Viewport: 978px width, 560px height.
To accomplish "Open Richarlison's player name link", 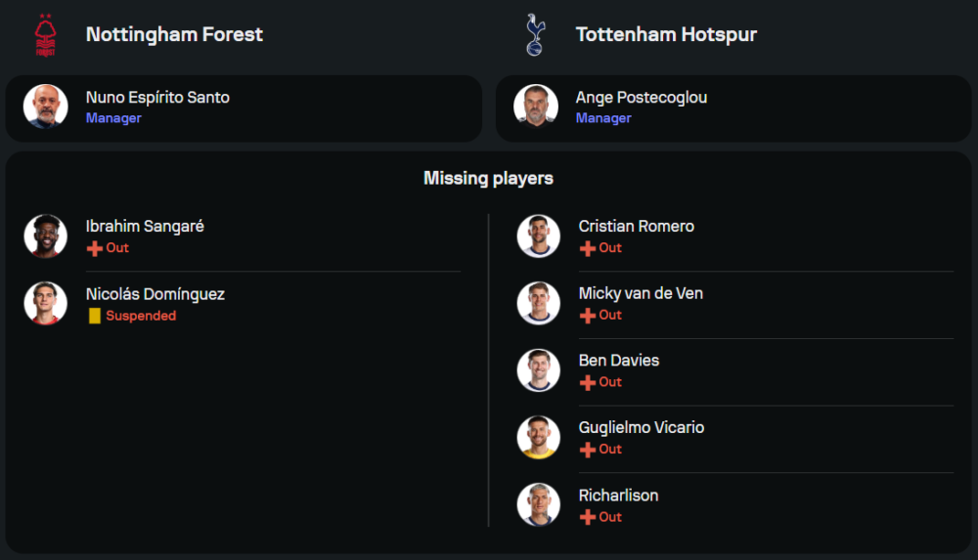I will 618,495.
